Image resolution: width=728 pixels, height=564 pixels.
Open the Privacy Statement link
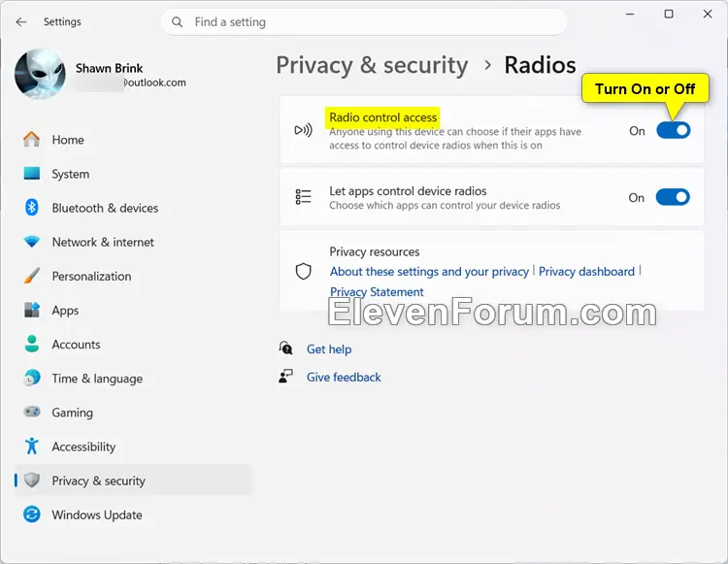point(377,292)
